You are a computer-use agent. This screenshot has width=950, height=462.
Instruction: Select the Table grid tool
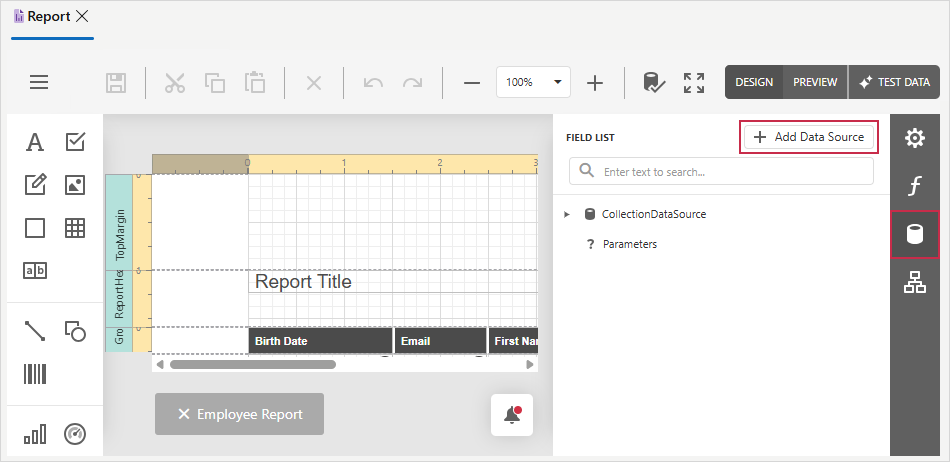75,228
